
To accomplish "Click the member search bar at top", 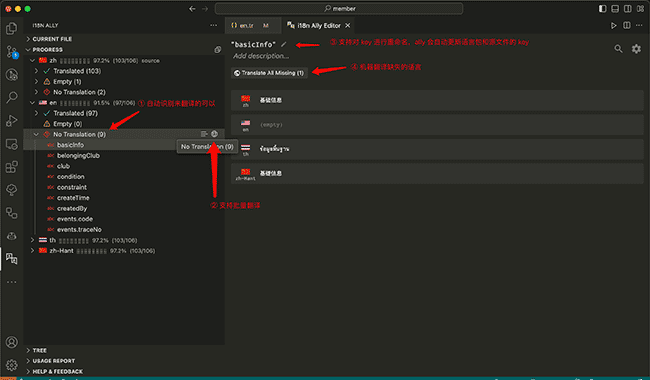I will coord(339,9).
